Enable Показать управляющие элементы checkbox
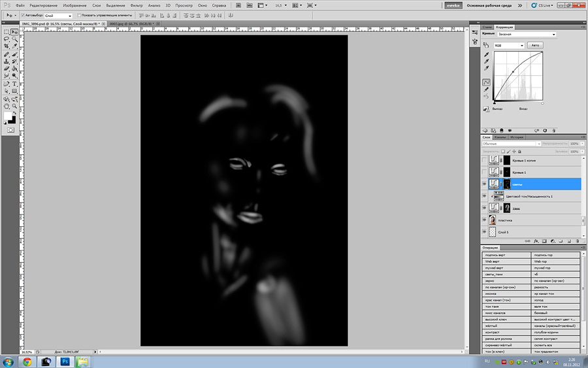This screenshot has width=588, height=368. [x=79, y=16]
